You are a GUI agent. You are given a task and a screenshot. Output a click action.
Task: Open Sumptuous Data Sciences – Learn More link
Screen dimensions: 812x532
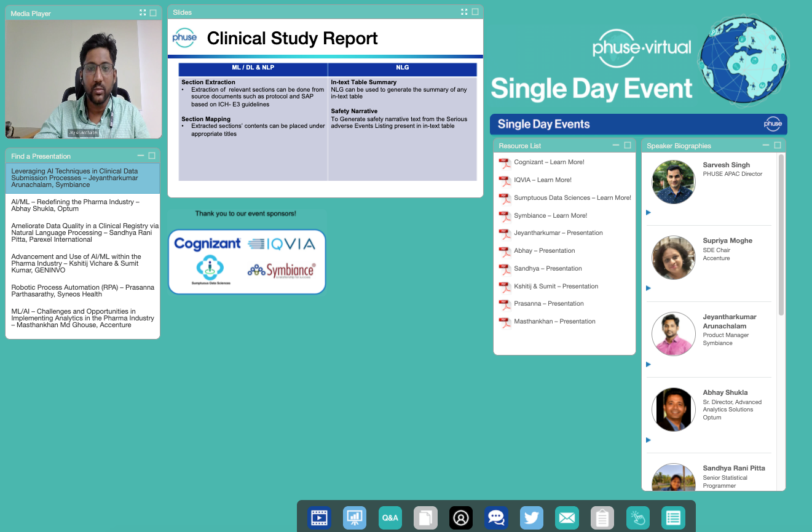[572, 198]
